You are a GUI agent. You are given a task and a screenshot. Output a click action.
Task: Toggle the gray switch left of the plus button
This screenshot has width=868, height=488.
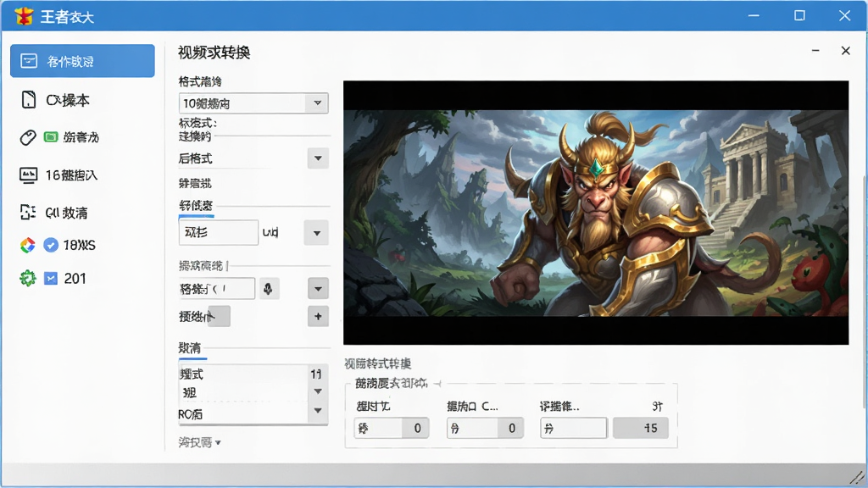pos(219,317)
